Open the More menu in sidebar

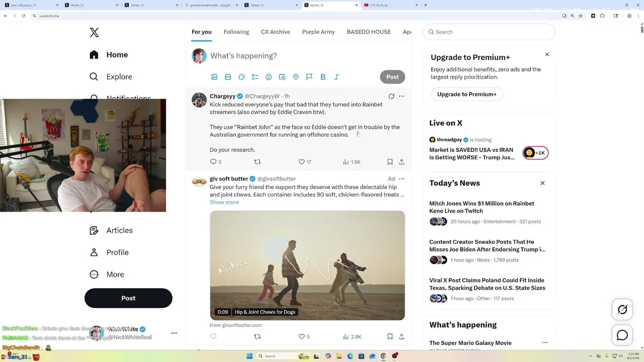pos(107,275)
